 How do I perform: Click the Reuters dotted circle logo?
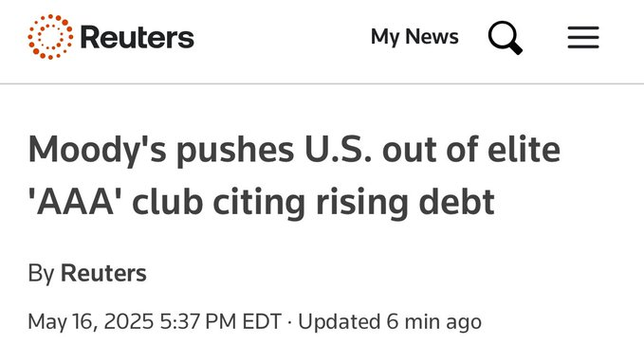tap(50, 37)
